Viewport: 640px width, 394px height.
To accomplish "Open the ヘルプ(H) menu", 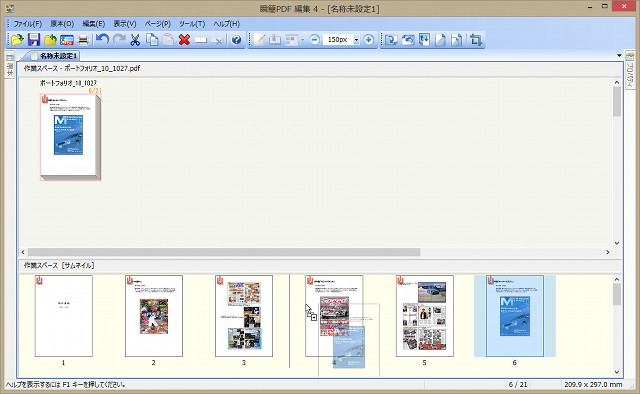I will [x=227, y=24].
